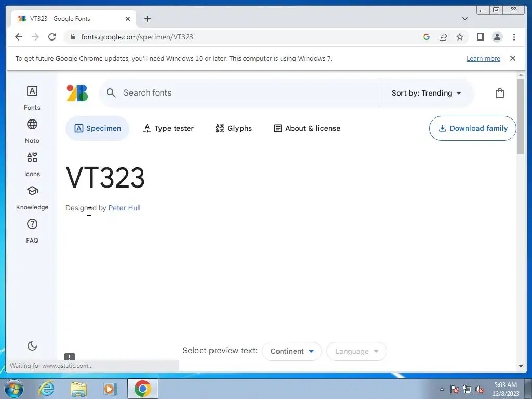532x399 pixels.
Task: Open the Continent preview text dropdown
Action: pos(292,351)
